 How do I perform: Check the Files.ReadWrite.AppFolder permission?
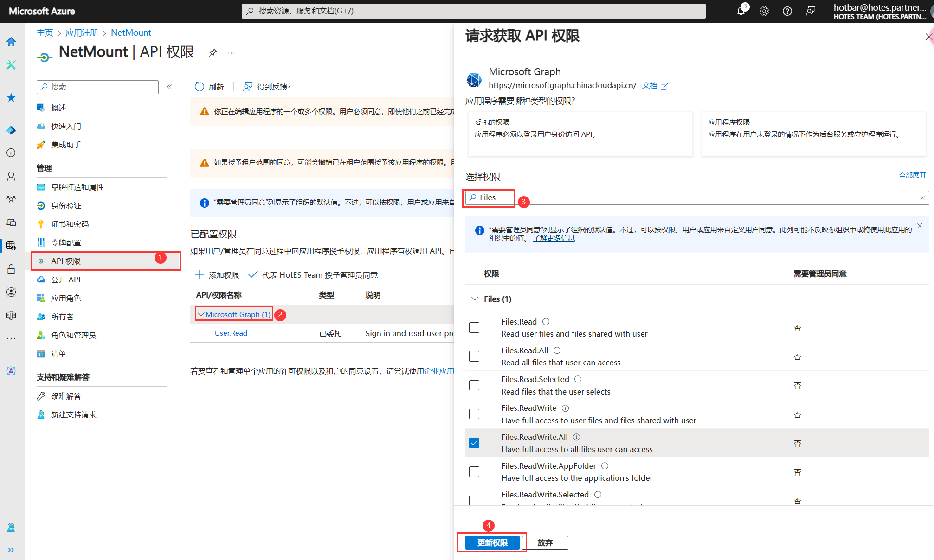click(474, 472)
